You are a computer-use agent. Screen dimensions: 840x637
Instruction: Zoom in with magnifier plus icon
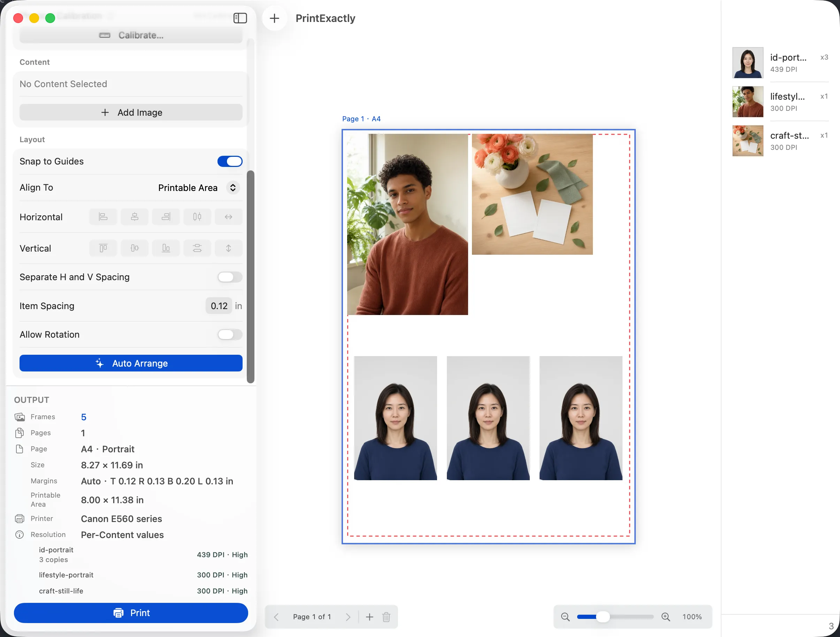tap(666, 617)
